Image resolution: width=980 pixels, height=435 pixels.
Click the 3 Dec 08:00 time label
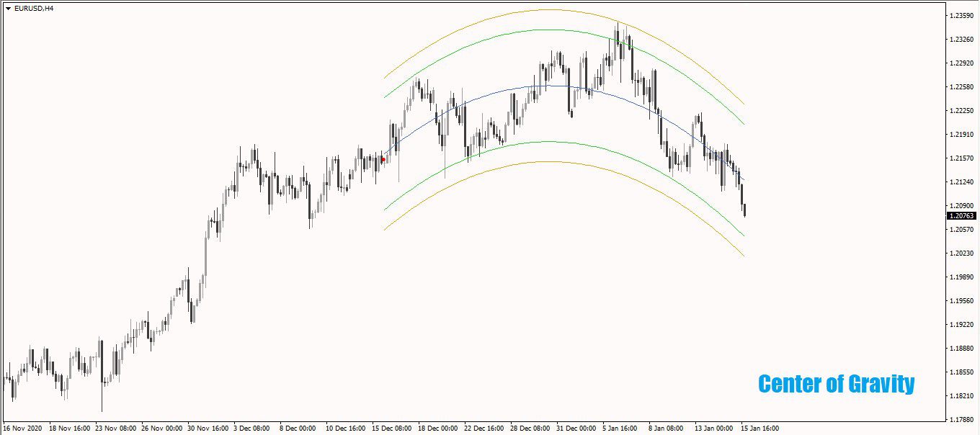click(251, 429)
